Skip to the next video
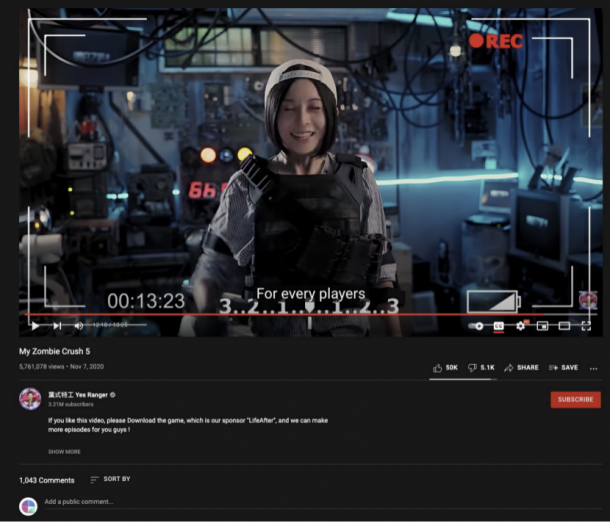This screenshot has height=523, width=610. coord(57,326)
